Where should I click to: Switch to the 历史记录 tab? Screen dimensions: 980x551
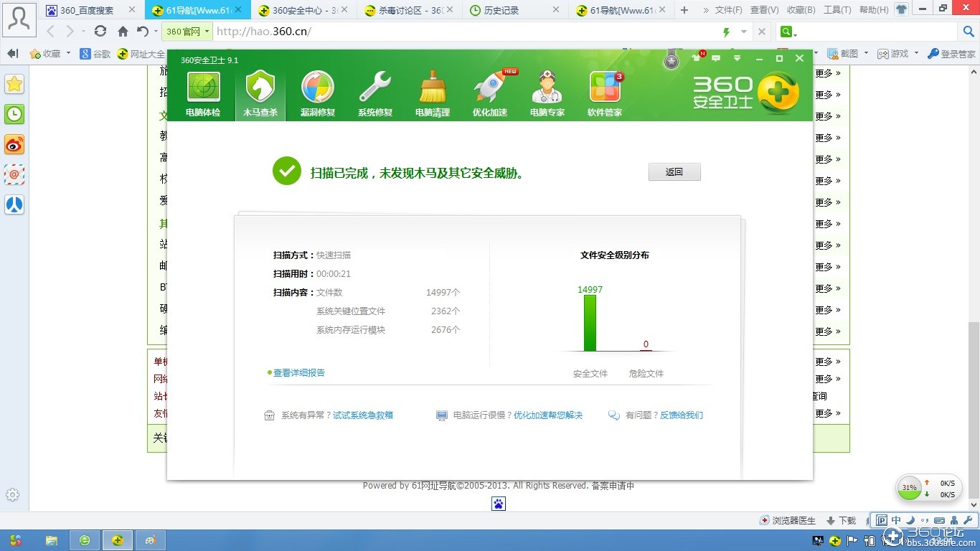pos(516,10)
